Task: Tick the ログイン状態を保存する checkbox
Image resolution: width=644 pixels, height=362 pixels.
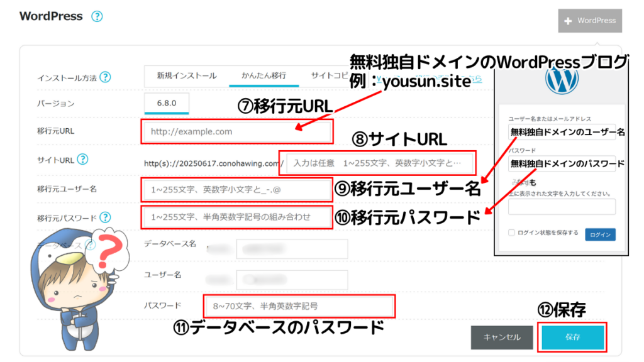Action: pyautogui.click(x=511, y=233)
